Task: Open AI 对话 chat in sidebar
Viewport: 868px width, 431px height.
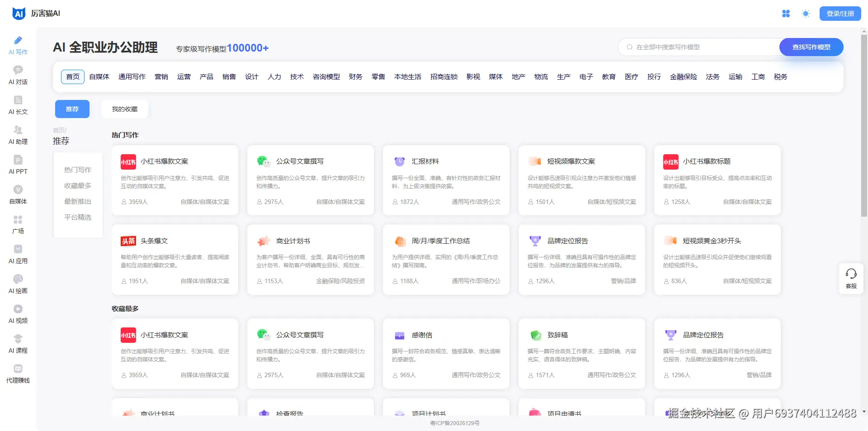Action: [18, 76]
